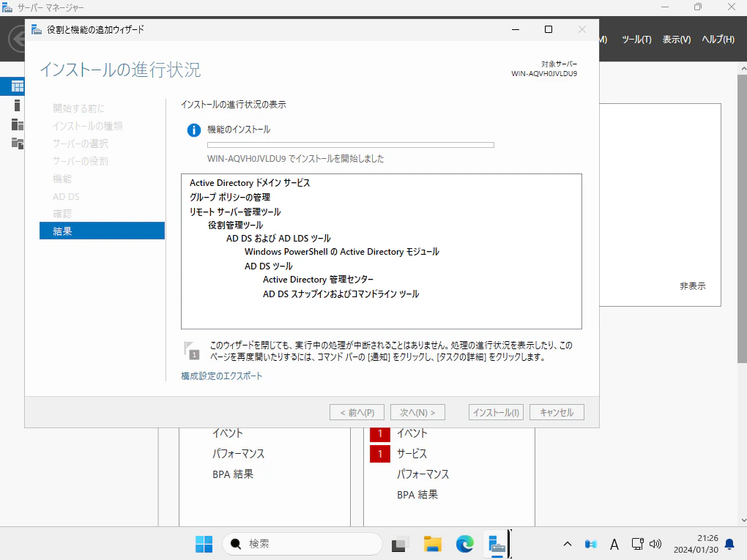Click the AD DS ツール entry
Image resolution: width=747 pixels, height=560 pixels.
(x=268, y=266)
